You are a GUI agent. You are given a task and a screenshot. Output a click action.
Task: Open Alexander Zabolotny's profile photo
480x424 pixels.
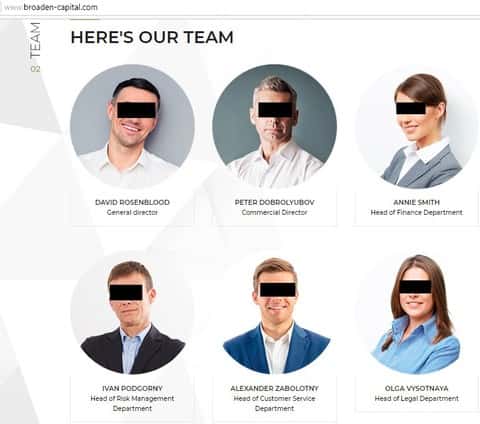coord(275,313)
